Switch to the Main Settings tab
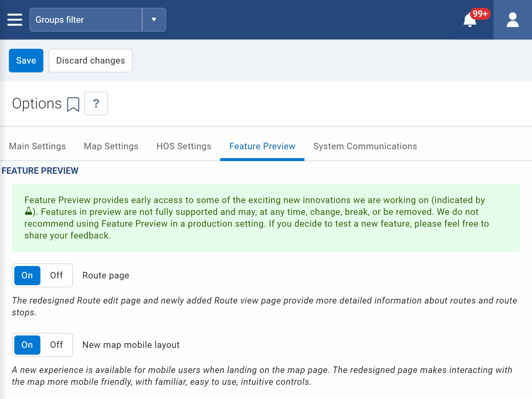The image size is (532, 399). coord(37,146)
